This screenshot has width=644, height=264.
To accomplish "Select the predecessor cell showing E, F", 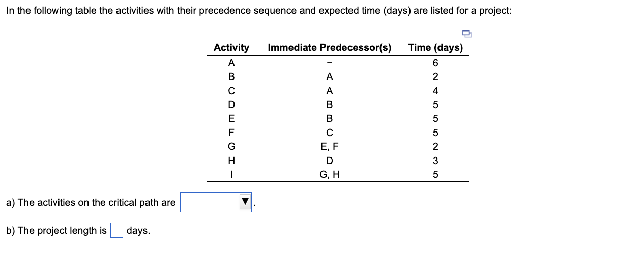I will pos(330,147).
